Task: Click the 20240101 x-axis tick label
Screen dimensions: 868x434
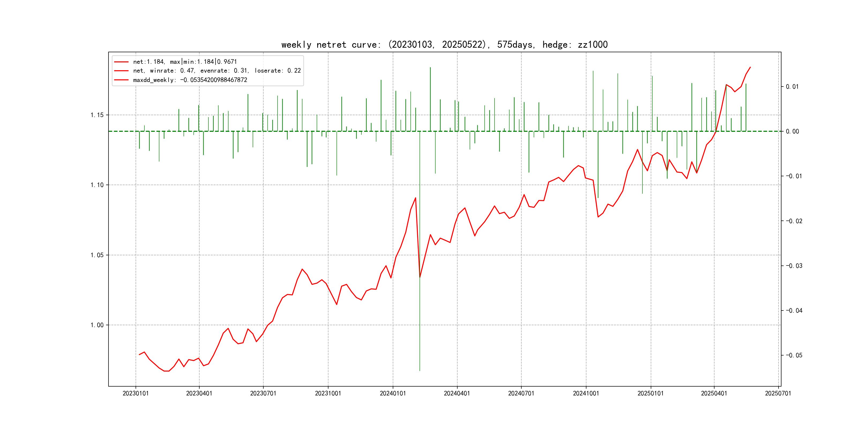Action: [x=393, y=394]
